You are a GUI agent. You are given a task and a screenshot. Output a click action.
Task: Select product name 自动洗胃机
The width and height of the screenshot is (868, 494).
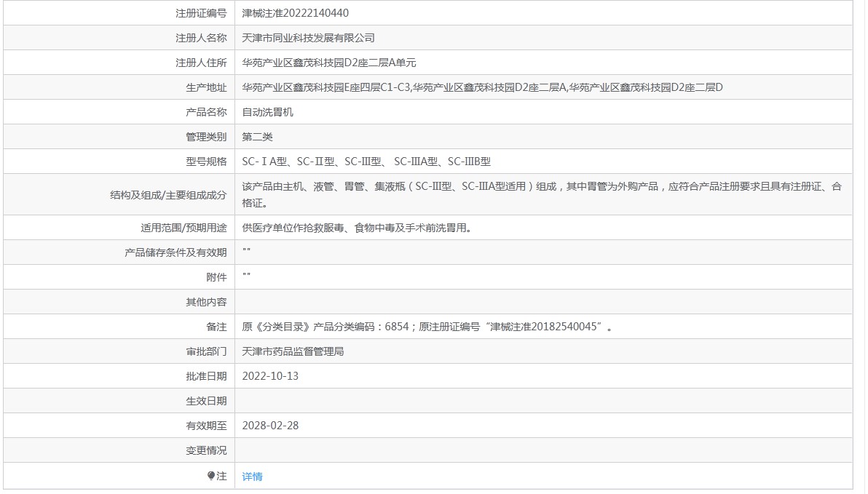267,112
